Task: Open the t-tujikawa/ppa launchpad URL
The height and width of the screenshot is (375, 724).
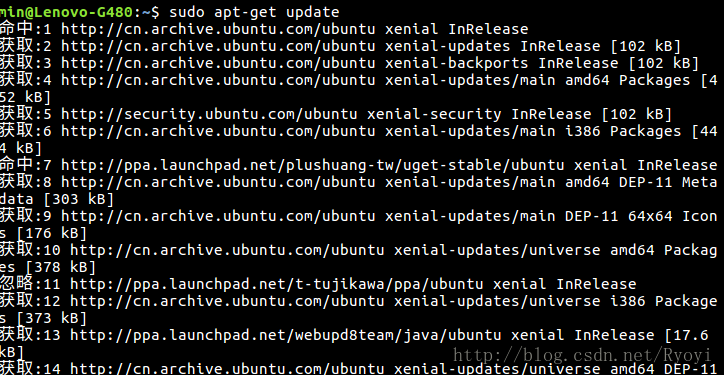Action: click(x=277, y=284)
